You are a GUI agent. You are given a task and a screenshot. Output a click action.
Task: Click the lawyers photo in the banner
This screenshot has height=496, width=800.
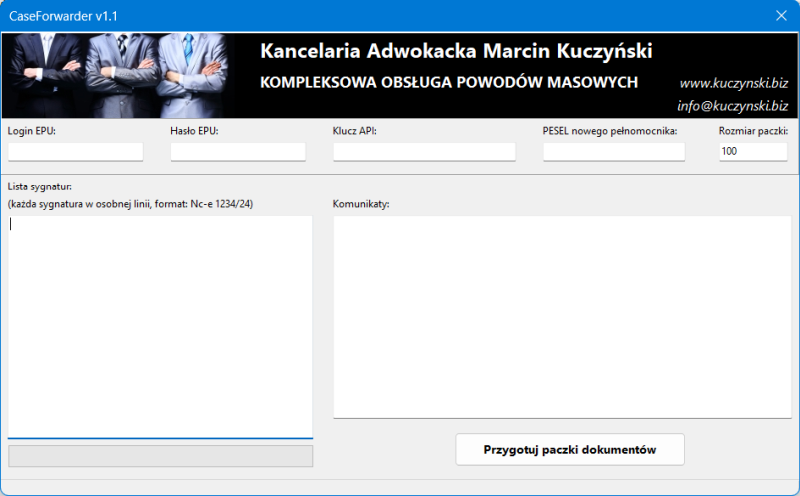[x=120, y=75]
